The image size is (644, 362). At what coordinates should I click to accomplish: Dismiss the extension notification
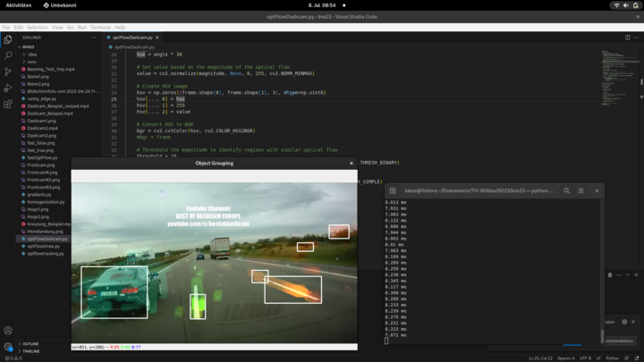click(x=633, y=322)
